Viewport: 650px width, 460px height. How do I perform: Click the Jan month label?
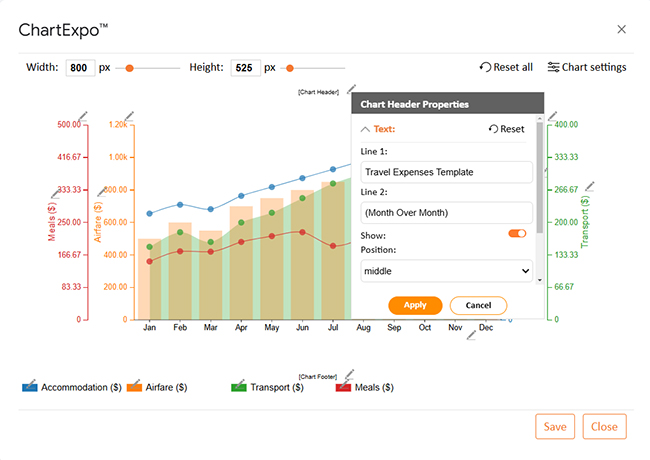click(x=150, y=327)
